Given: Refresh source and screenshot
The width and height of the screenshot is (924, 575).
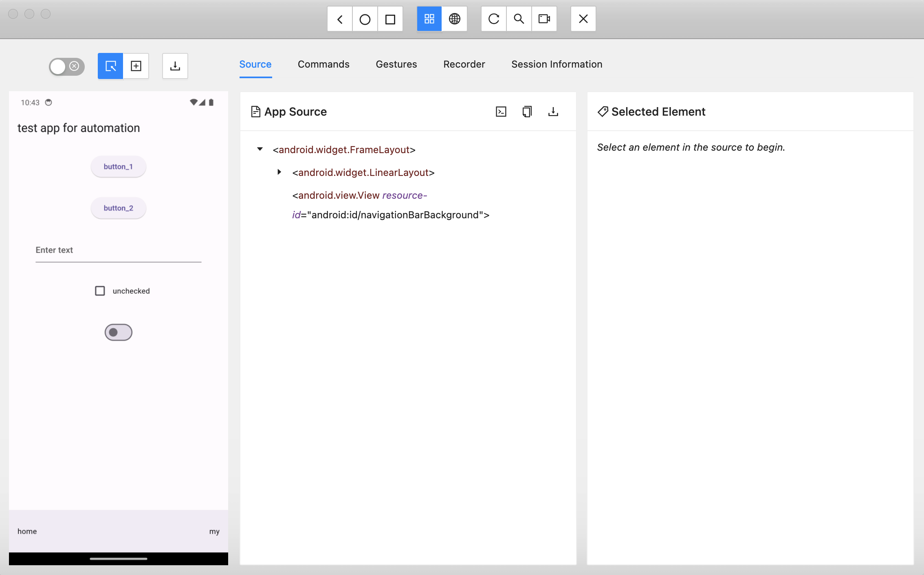Looking at the screenshot, I should tap(493, 19).
